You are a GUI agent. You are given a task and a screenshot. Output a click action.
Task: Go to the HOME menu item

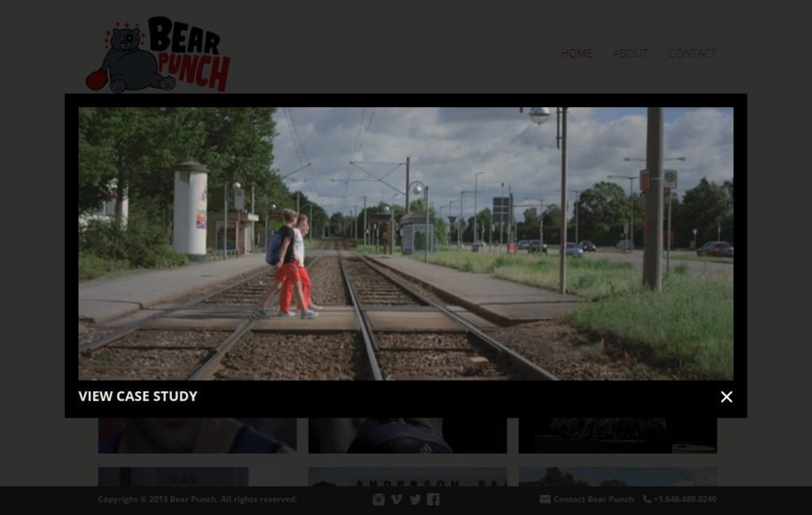pos(576,53)
